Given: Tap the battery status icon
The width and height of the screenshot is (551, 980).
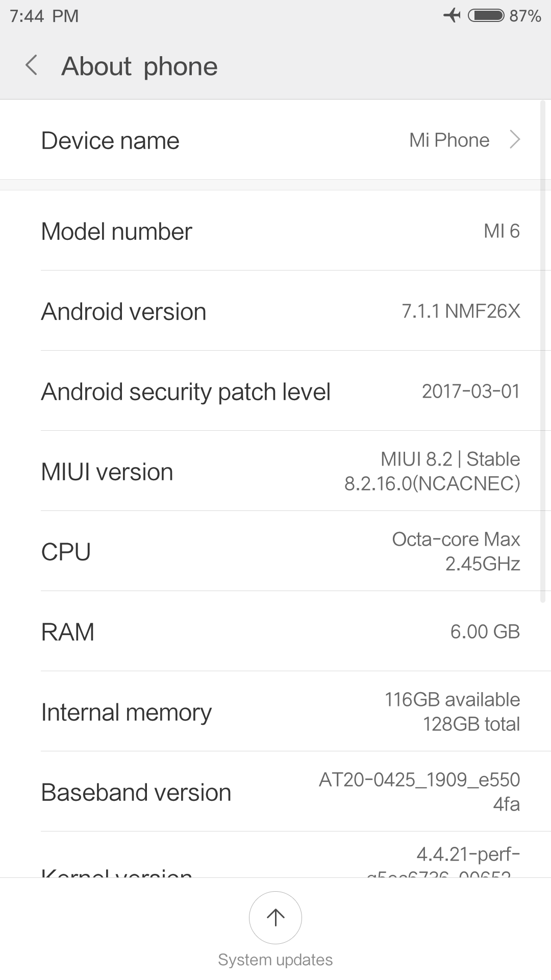Looking at the screenshot, I should click(x=486, y=15).
